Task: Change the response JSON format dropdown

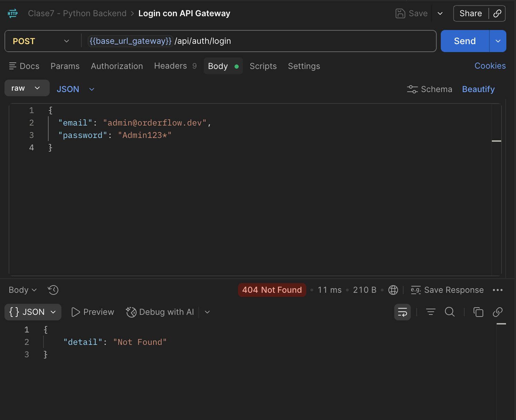Action: click(x=33, y=312)
